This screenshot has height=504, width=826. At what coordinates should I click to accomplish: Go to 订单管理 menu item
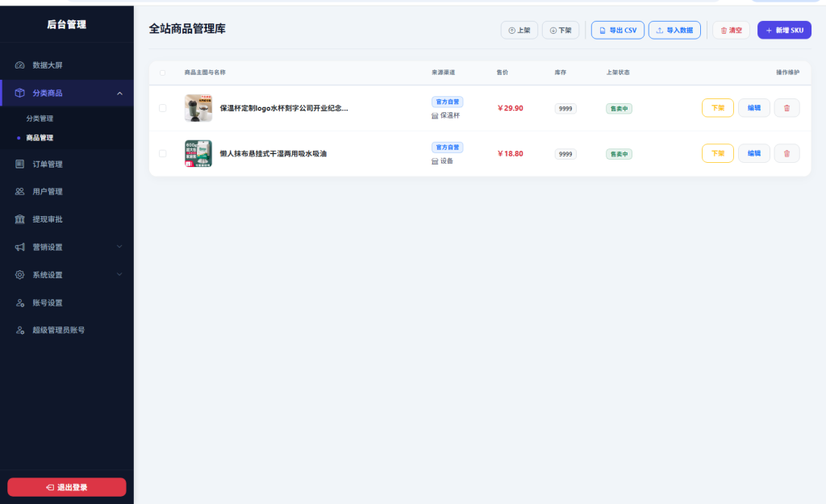tap(66, 164)
